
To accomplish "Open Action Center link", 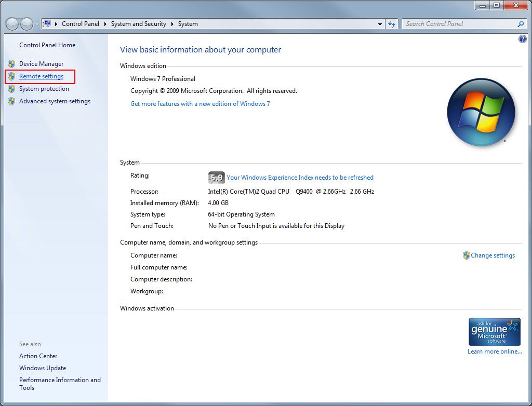I will click(38, 356).
